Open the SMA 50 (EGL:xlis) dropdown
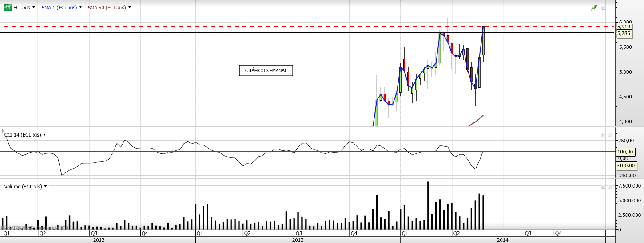644x243 pixels. [129, 8]
